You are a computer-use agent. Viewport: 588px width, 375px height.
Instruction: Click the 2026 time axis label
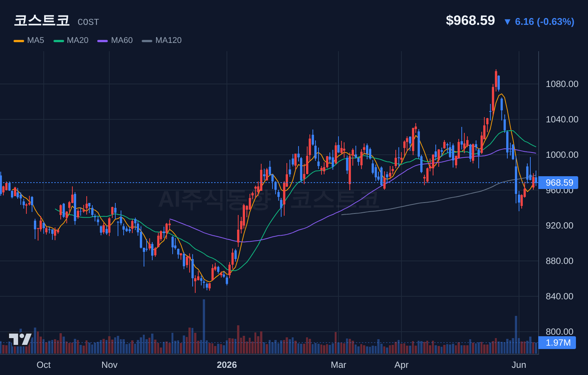click(227, 365)
